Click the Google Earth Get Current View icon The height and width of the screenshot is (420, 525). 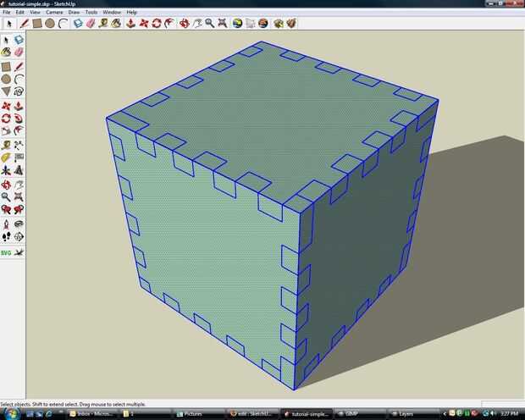[x=237, y=24]
